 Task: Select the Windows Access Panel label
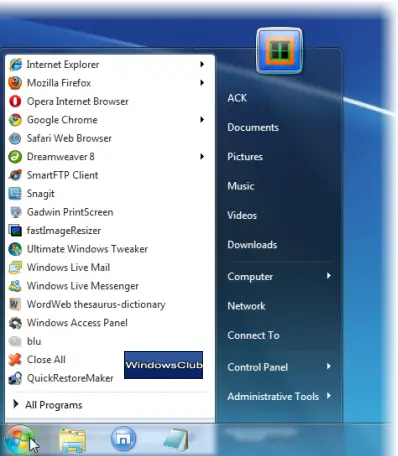(77, 323)
